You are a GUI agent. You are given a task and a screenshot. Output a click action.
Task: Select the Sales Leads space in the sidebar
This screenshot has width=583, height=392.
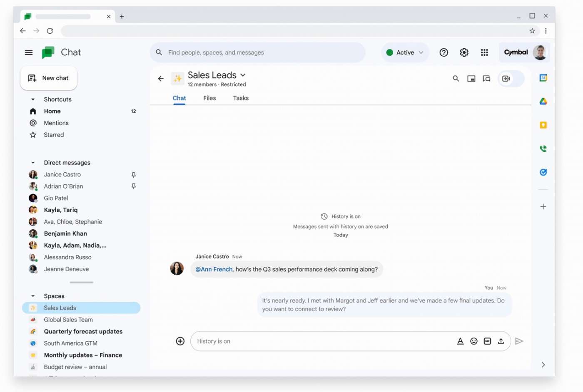point(81,308)
